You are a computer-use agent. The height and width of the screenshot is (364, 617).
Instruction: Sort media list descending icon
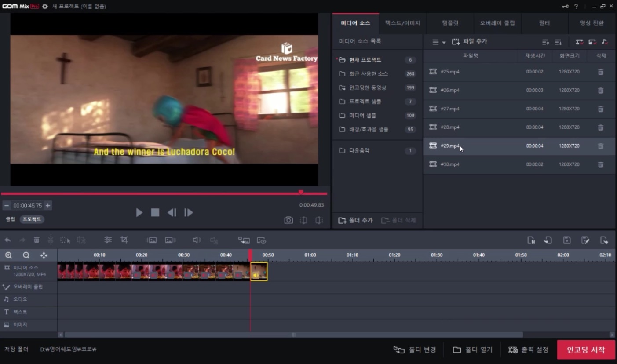[558, 42]
